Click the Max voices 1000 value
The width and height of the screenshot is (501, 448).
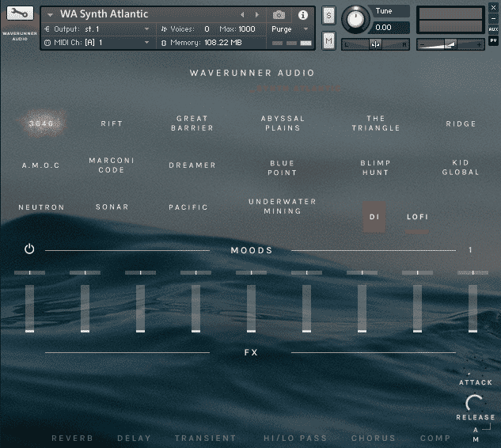pyautogui.click(x=247, y=29)
